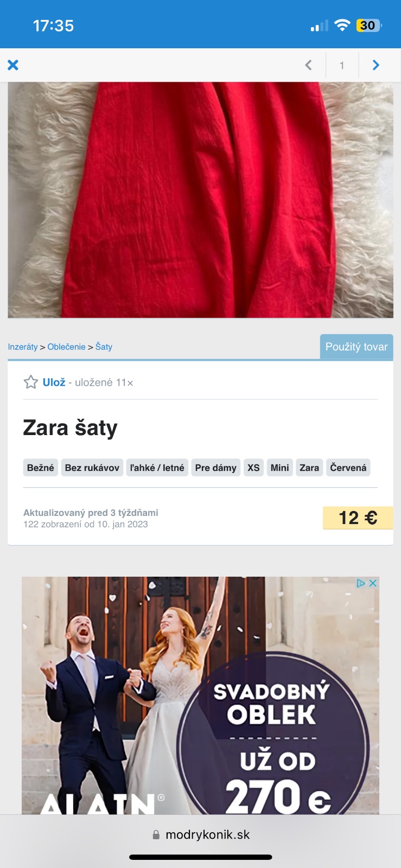This screenshot has width=401, height=868.
Task: Select the Zara brand tag
Action: pos(309,468)
